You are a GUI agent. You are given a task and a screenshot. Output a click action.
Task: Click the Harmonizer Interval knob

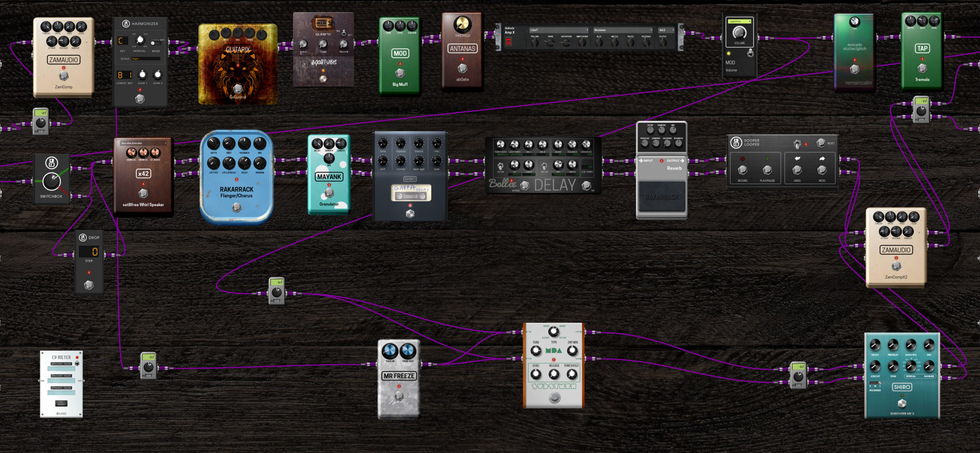(x=140, y=40)
